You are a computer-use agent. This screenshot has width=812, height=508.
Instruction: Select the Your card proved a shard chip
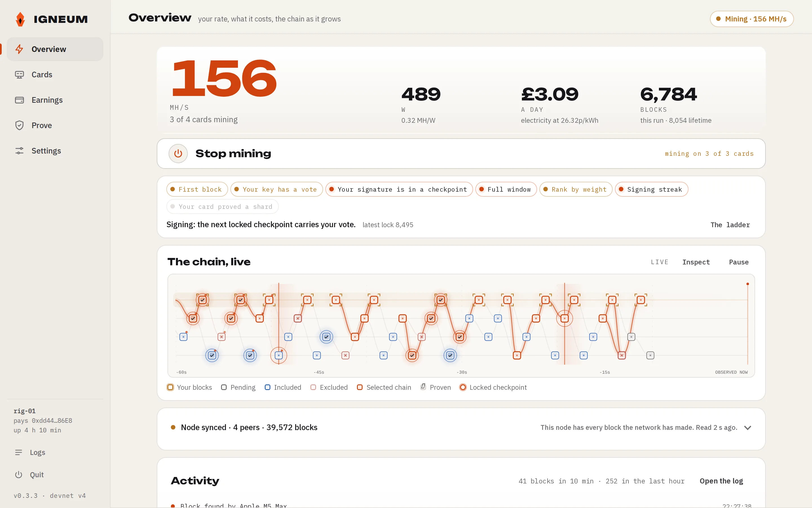click(222, 207)
